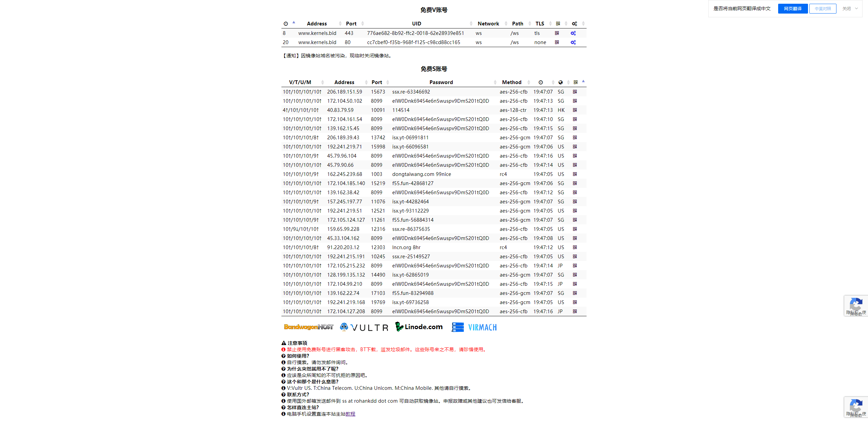Viewport: 868px width, 422px height.
Task: Click QR code icon for 206.189.151.59 row
Action: click(x=575, y=92)
